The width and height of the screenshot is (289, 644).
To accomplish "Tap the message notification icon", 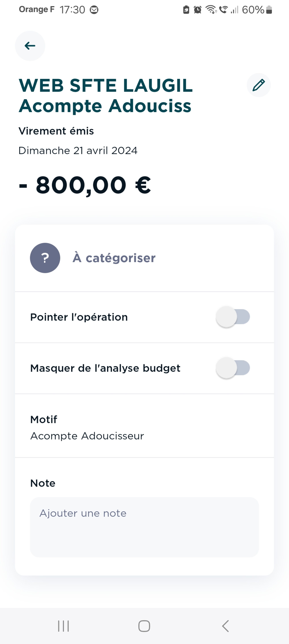I will click(x=94, y=10).
